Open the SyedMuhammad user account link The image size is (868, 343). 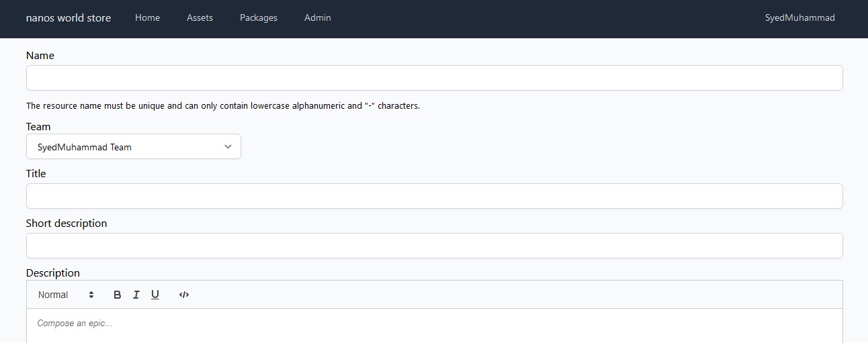coord(799,18)
